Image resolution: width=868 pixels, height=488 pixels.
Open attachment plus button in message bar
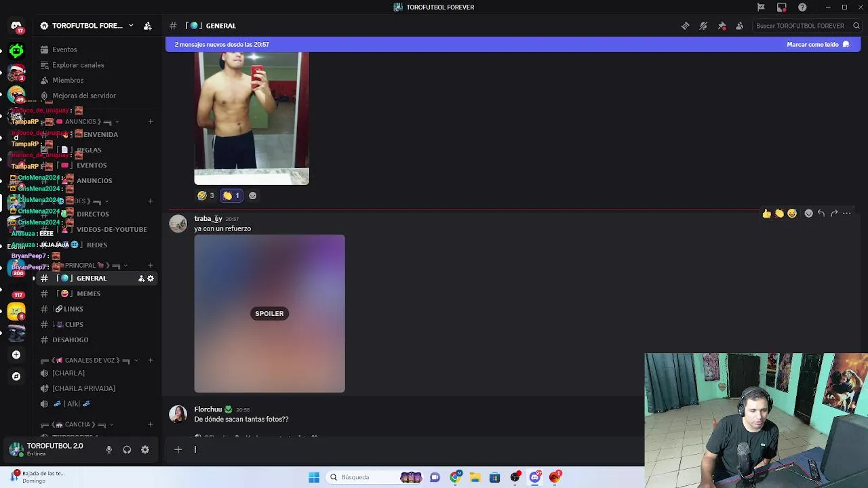coord(178,449)
